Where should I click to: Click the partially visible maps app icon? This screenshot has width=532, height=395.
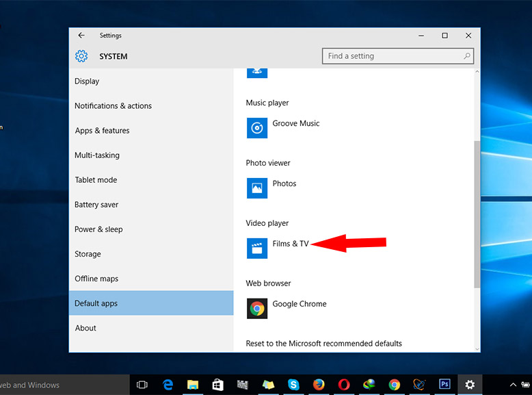[257, 73]
